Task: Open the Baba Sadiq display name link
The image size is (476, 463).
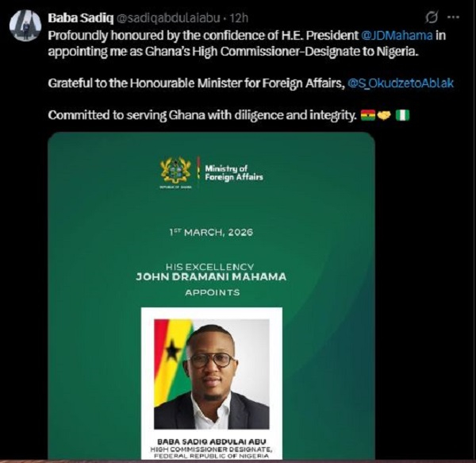Action: tap(74, 17)
